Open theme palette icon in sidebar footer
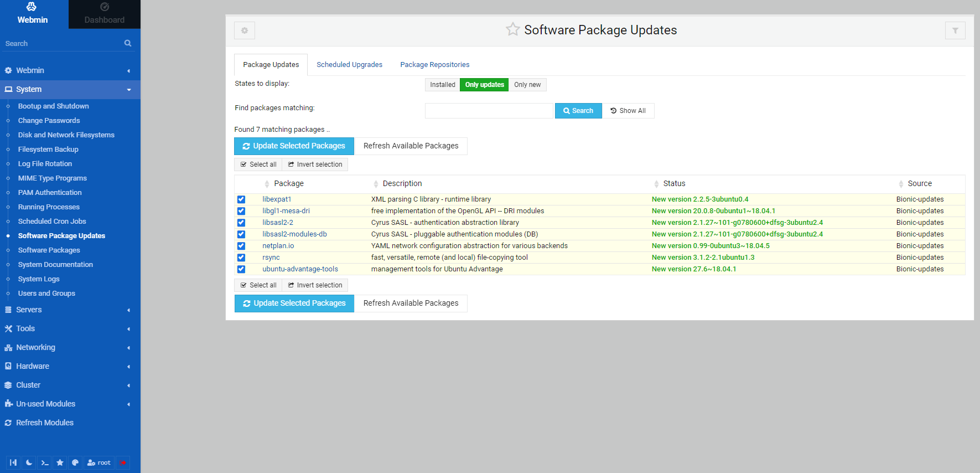 coord(75,462)
